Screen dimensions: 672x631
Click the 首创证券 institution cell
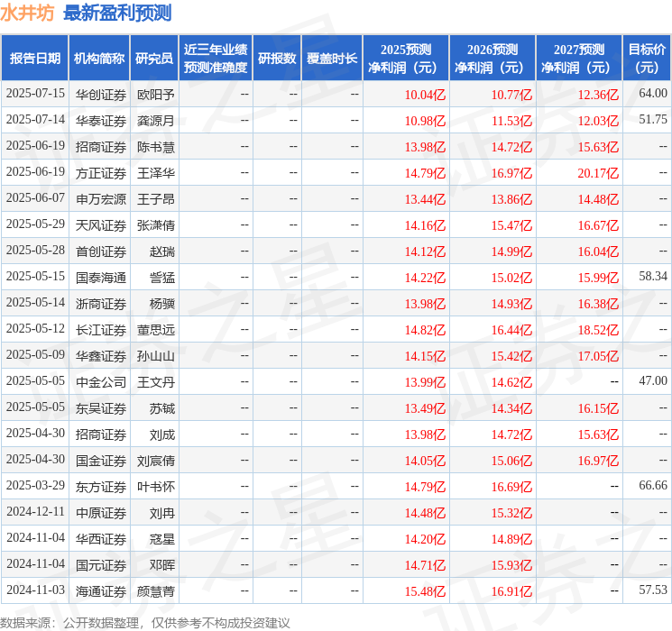coord(101,251)
